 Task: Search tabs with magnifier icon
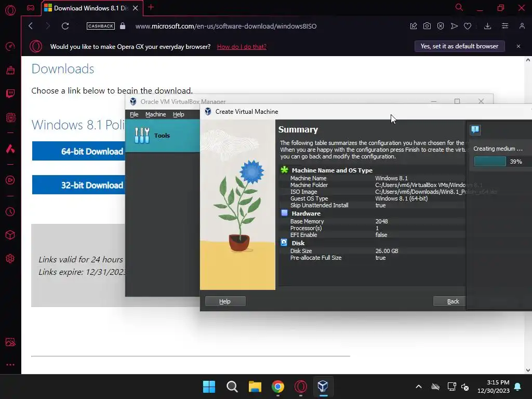pos(459,7)
